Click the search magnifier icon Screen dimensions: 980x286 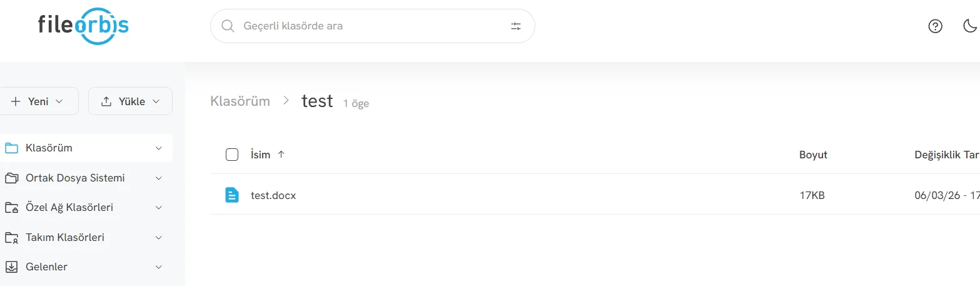[x=228, y=26]
